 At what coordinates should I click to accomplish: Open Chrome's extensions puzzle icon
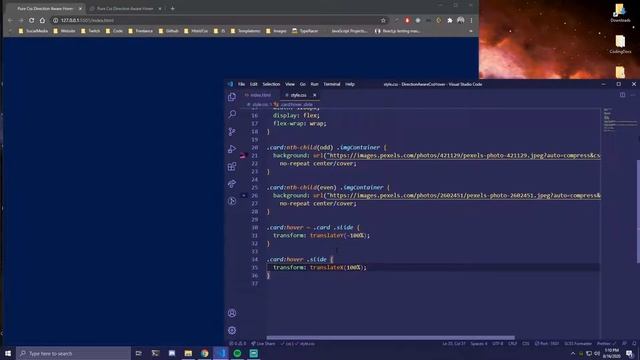[x=450, y=20]
